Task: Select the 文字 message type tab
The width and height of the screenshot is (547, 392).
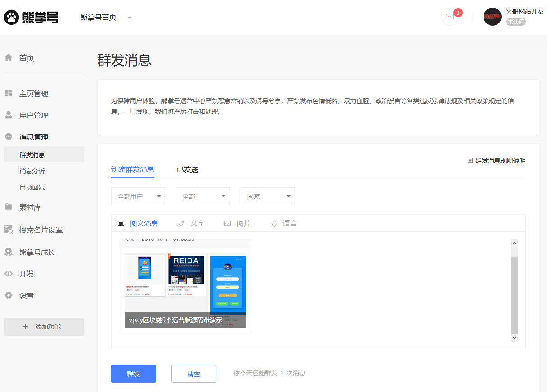Action: [192, 223]
